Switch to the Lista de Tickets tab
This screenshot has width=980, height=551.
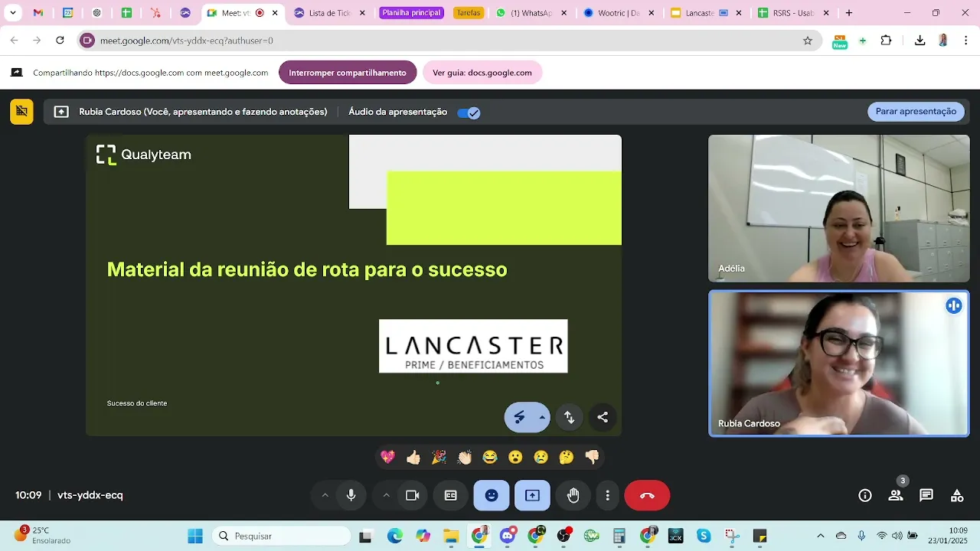point(330,13)
